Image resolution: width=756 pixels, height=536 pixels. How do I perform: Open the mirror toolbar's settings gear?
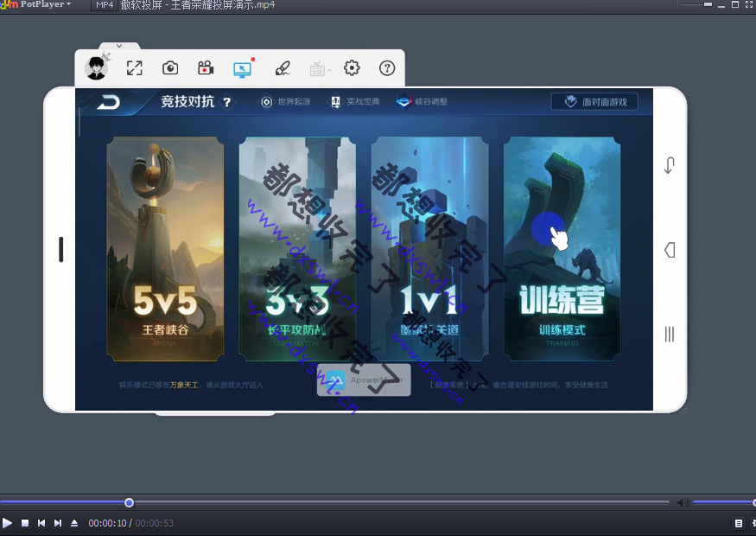pyautogui.click(x=352, y=68)
